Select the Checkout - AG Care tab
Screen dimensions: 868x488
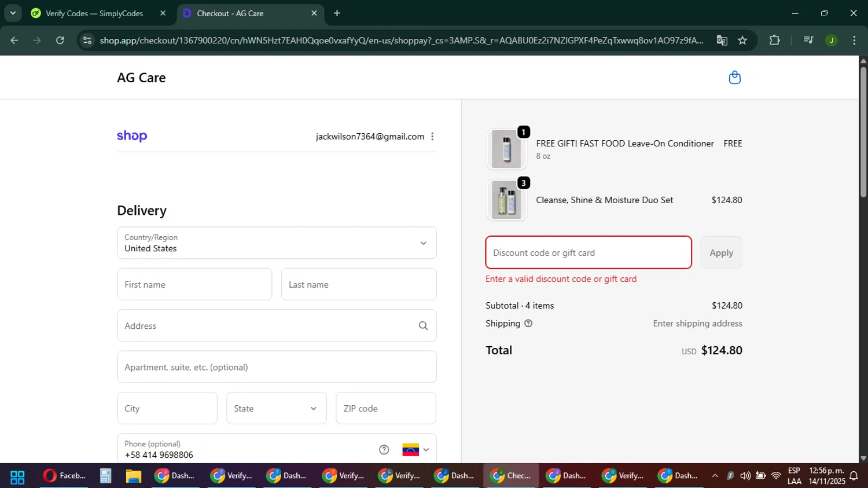click(250, 13)
